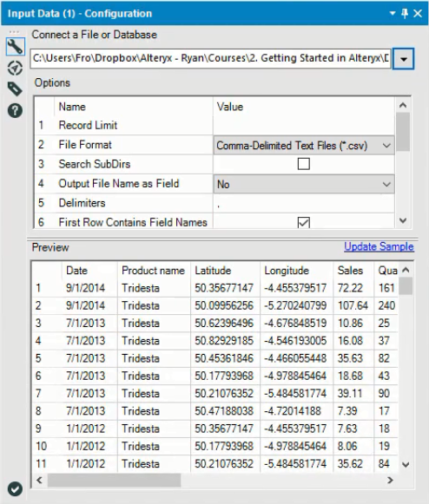
Task: Open the Configuration wrench tab
Action: pos(15,47)
